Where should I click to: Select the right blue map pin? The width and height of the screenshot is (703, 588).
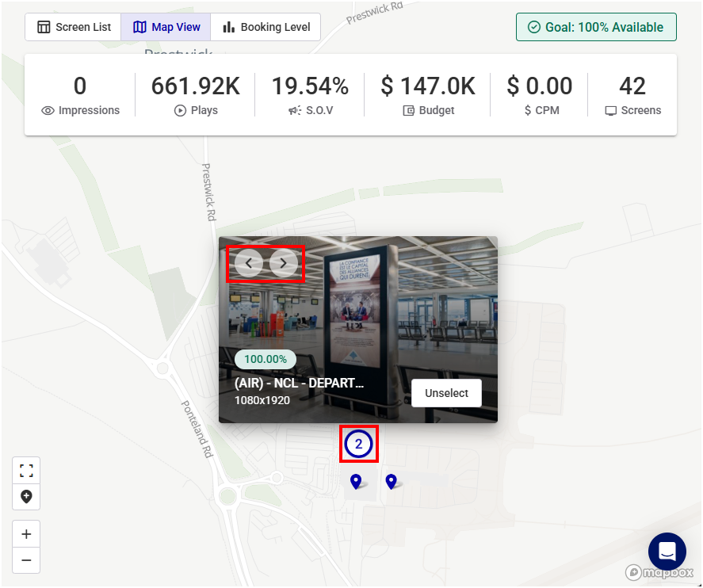click(x=391, y=481)
